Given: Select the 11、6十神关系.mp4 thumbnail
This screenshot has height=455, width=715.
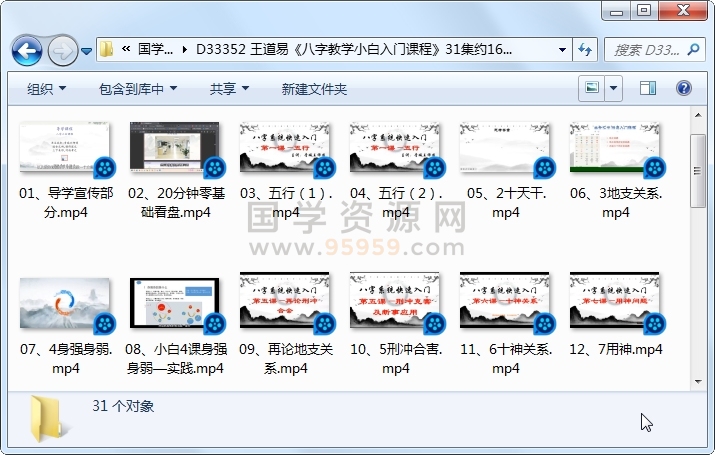Looking at the screenshot, I should 505,300.
